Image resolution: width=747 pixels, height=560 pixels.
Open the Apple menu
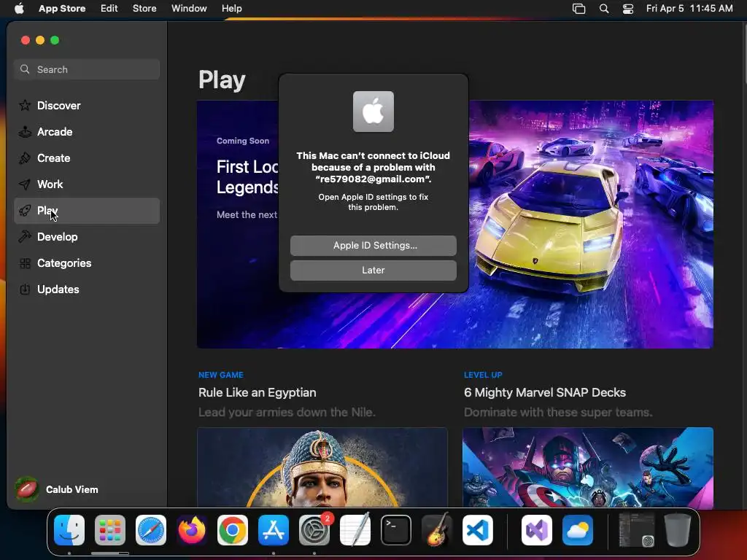point(19,9)
